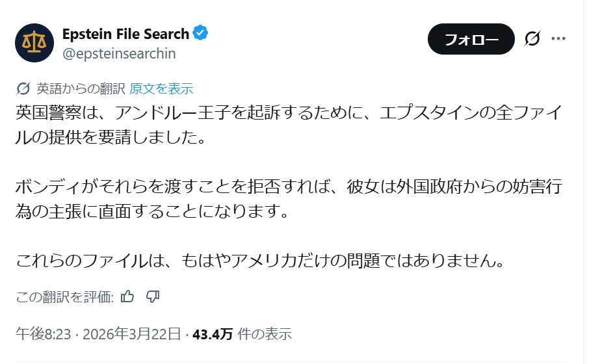The width and height of the screenshot is (602, 364).
Task: Click the small translation icon before 英語からの翻訳
Action: tap(23, 88)
